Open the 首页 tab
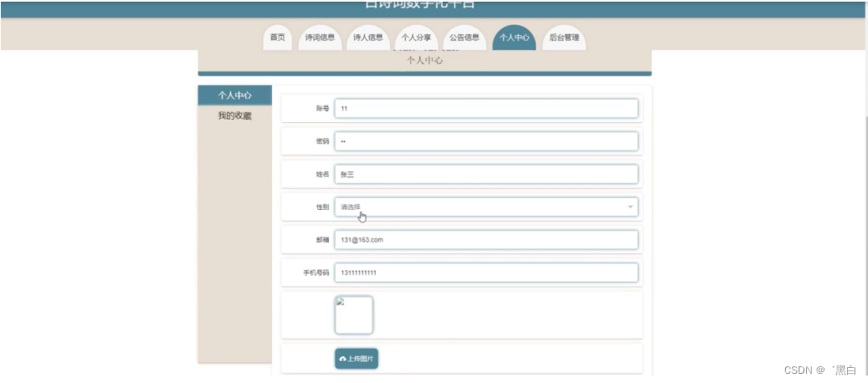The height and width of the screenshot is (383, 868). [x=277, y=38]
